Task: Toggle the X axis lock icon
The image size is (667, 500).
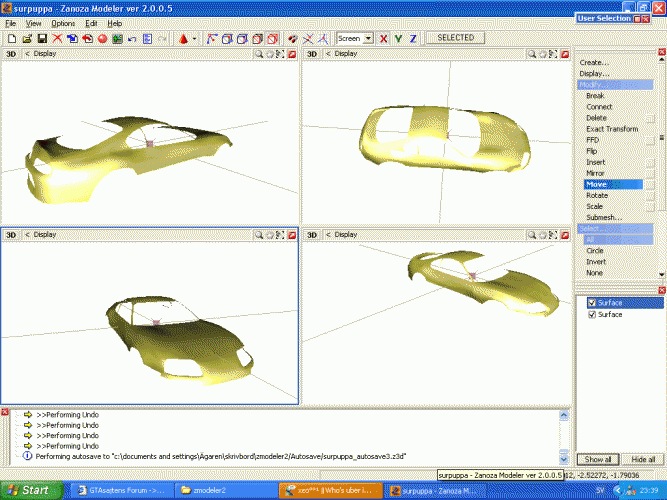Action: tap(384, 38)
